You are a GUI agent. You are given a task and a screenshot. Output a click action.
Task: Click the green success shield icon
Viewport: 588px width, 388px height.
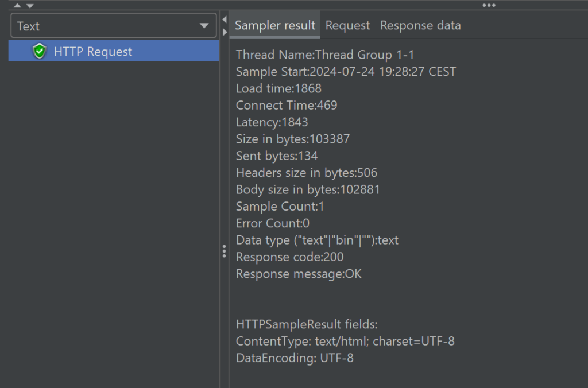pyautogui.click(x=39, y=52)
